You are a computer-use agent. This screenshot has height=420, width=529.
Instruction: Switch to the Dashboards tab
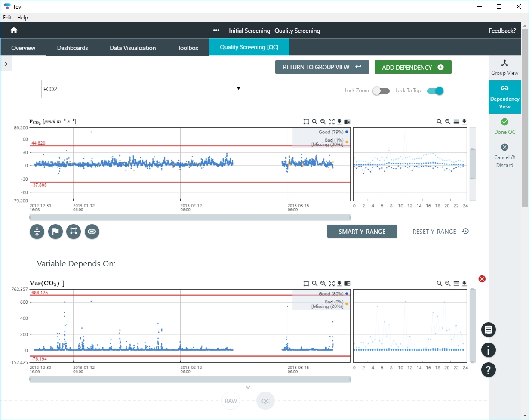point(72,48)
